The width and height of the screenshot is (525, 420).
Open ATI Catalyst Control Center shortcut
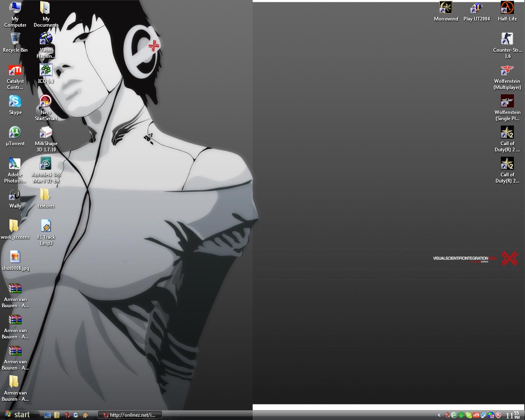tap(15, 77)
